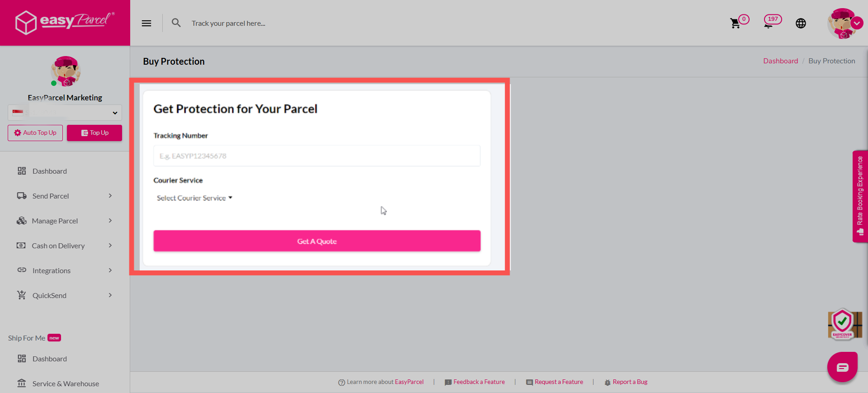The image size is (868, 393).
Task: Open the Cash on Delivery menu
Action: (58, 246)
